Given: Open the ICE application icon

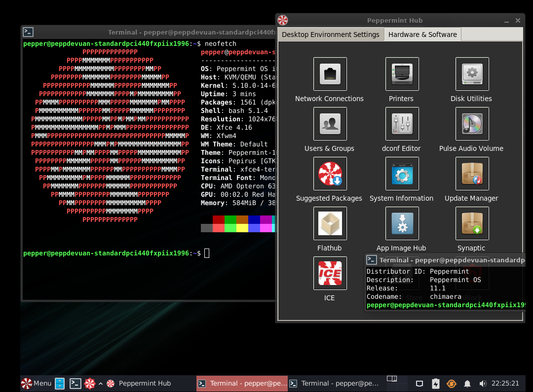Looking at the screenshot, I should pyautogui.click(x=330, y=273).
